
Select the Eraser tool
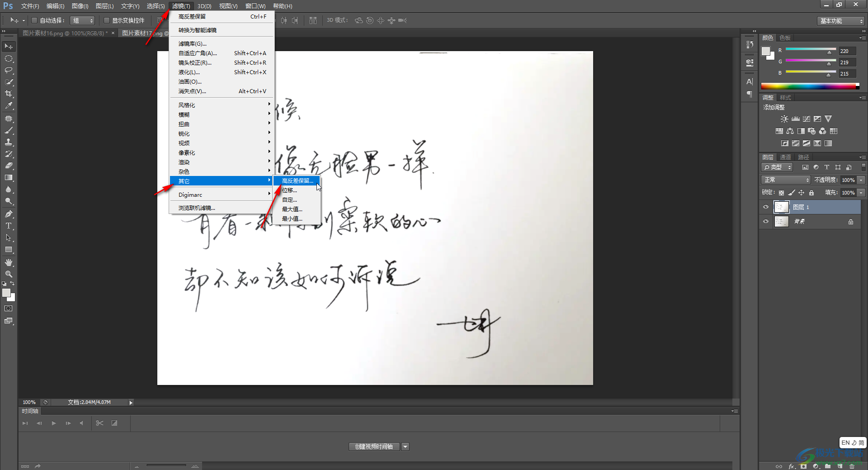pyautogui.click(x=9, y=166)
